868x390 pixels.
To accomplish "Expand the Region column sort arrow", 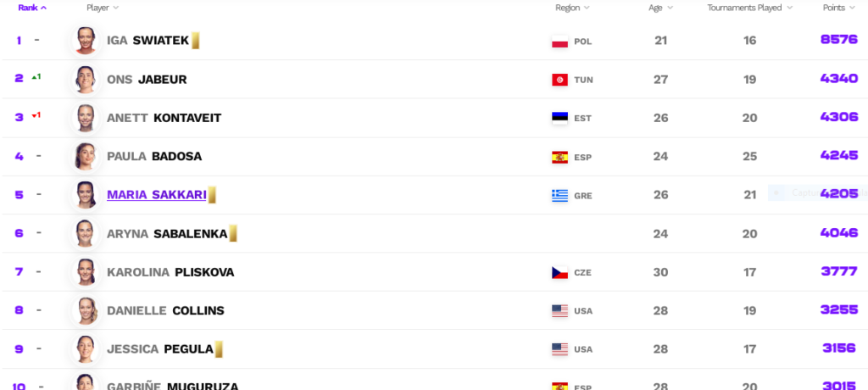I will click(x=587, y=8).
